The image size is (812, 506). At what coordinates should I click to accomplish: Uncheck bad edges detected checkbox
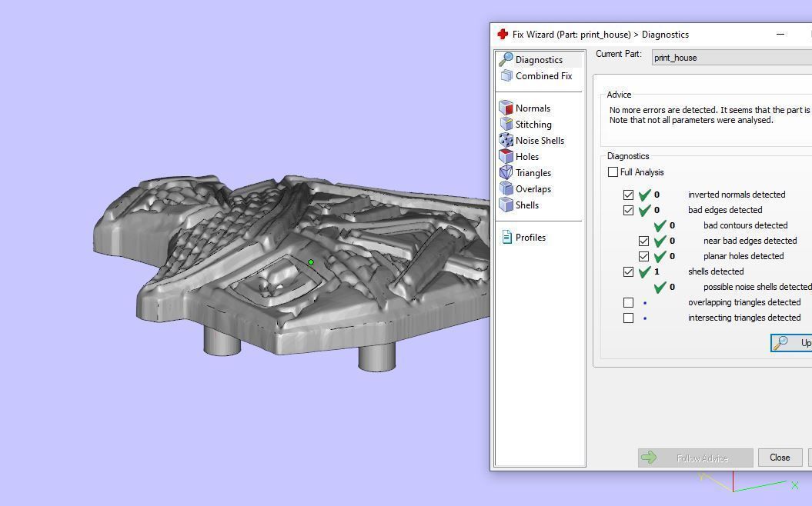click(x=628, y=210)
